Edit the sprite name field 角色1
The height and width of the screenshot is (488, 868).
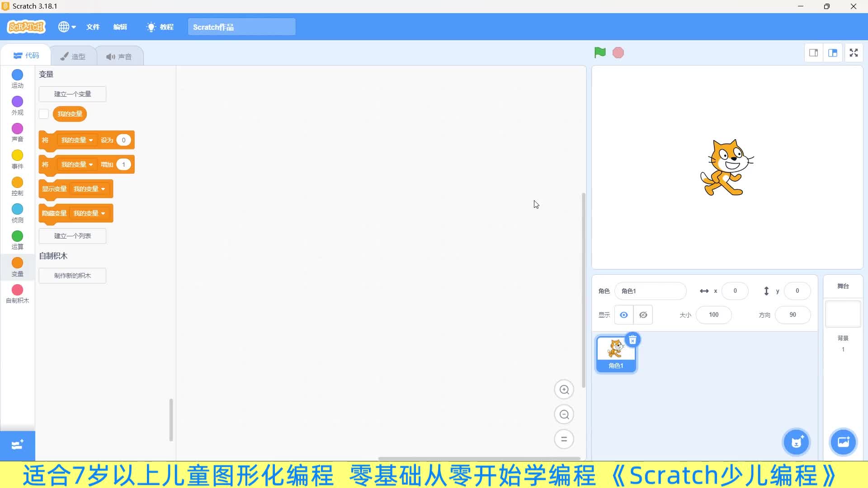[650, 291]
